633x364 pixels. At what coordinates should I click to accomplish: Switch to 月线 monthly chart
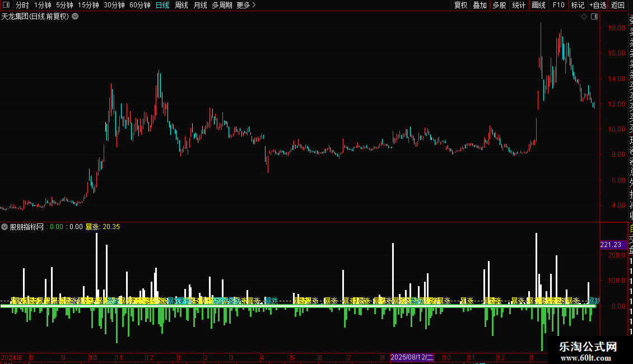coord(200,5)
